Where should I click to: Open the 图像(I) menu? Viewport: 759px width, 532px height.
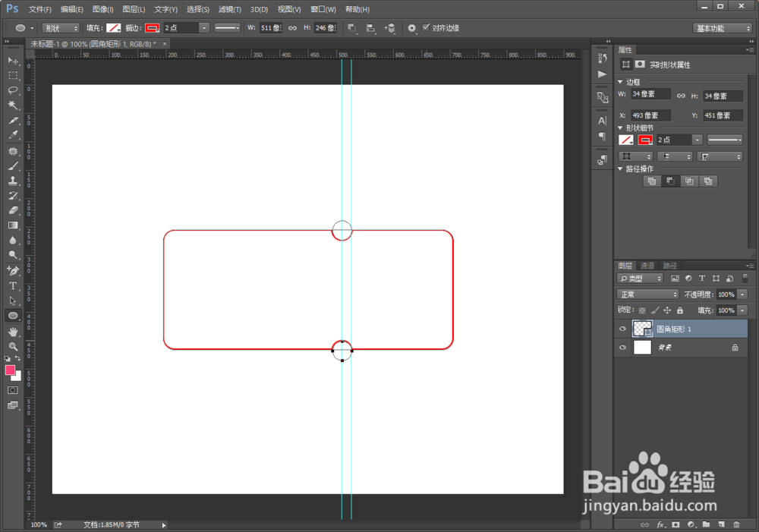coord(102,9)
